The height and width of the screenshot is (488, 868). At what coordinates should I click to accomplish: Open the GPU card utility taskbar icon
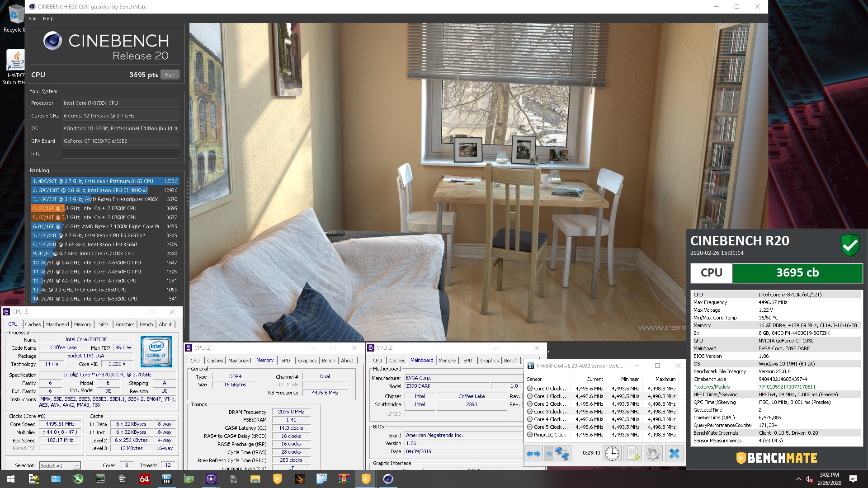click(189, 479)
